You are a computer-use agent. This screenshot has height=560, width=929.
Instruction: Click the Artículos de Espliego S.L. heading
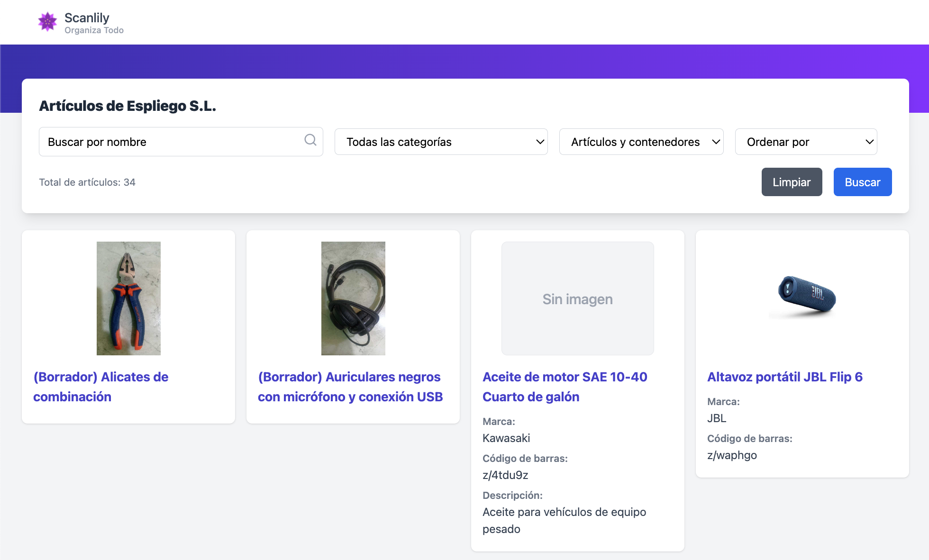[128, 106]
